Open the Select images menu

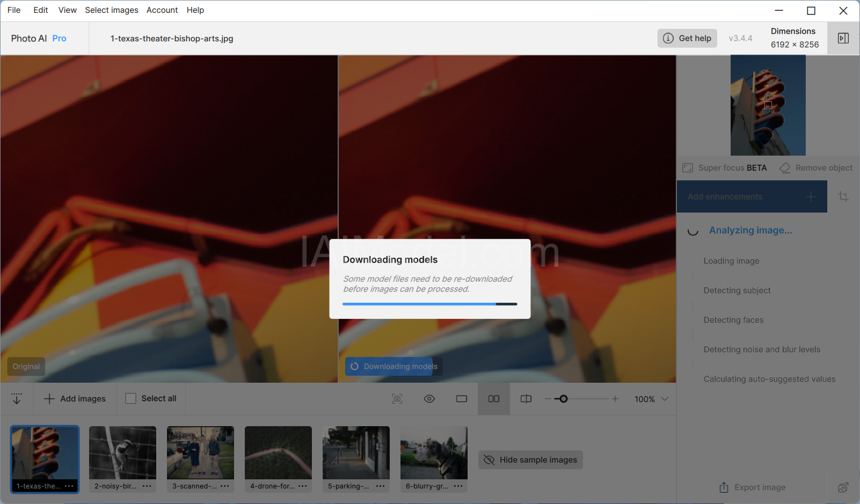coord(112,10)
